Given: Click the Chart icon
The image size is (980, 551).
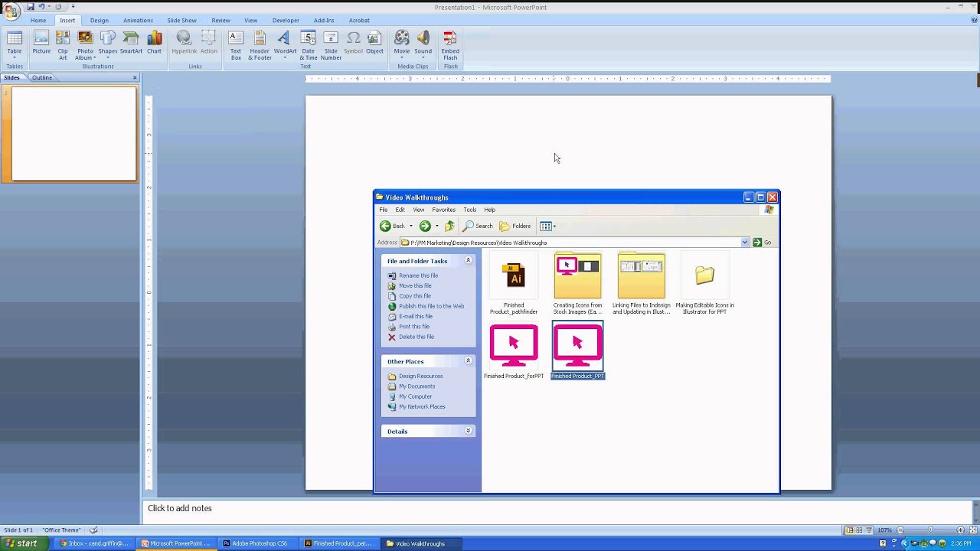Looking at the screenshot, I should pyautogui.click(x=155, y=44).
